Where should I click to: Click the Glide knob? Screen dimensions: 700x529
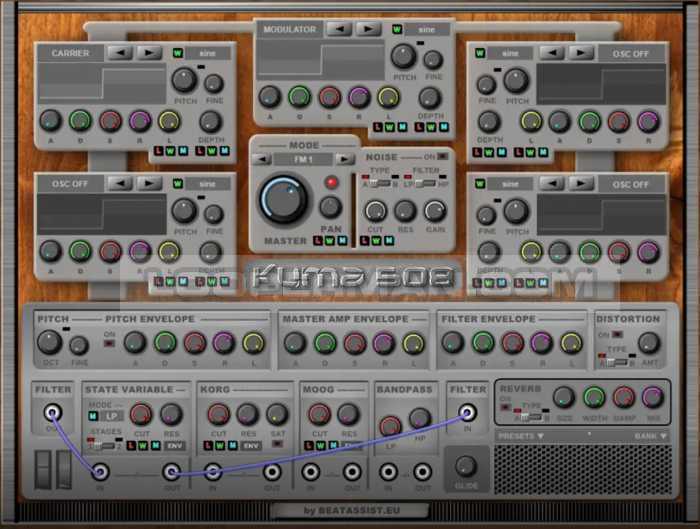(x=466, y=465)
